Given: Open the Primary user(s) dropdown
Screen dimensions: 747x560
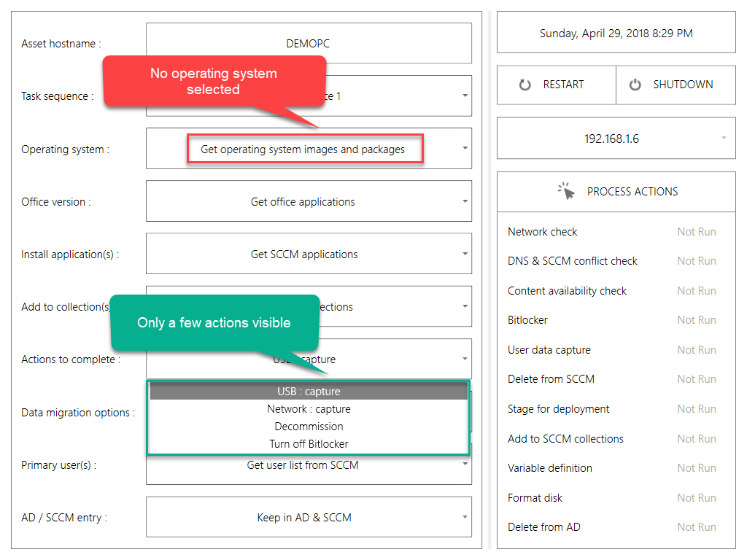Looking at the screenshot, I should pyautogui.click(x=465, y=465).
